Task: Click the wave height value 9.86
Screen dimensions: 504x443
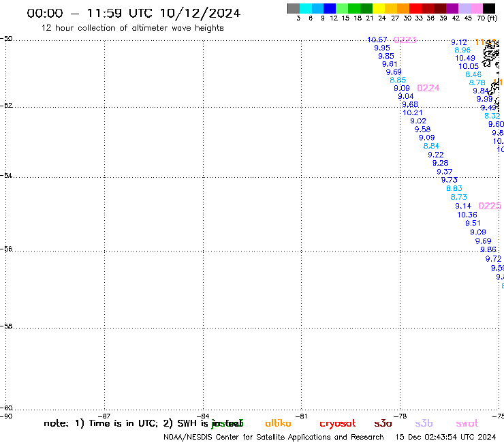Action: coord(488,249)
